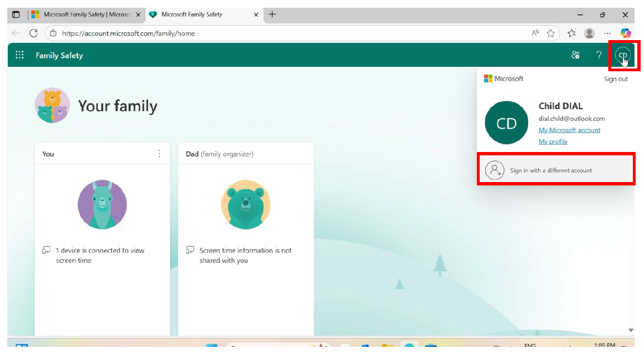Click the family settings icon in header
The image size is (644, 353).
[x=575, y=55]
